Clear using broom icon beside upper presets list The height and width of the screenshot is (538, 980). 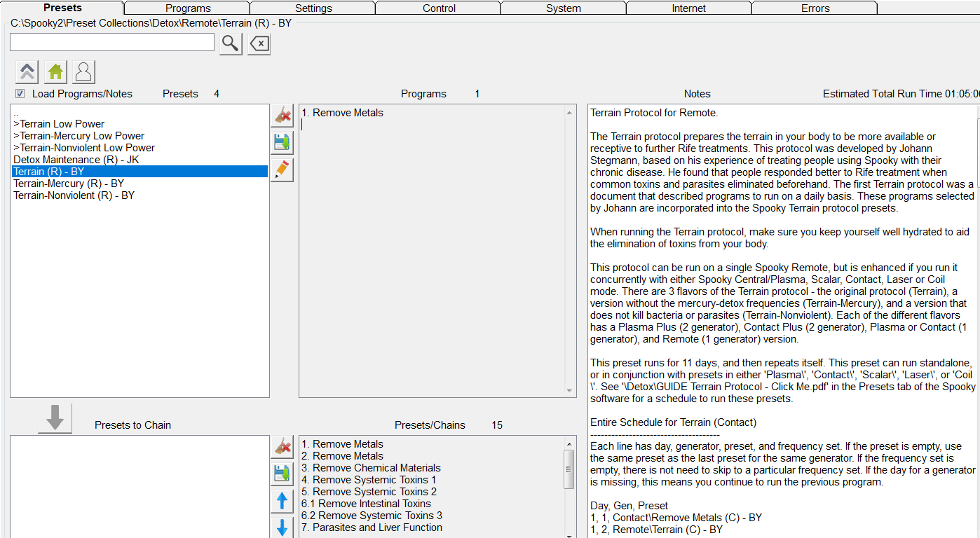[x=282, y=116]
